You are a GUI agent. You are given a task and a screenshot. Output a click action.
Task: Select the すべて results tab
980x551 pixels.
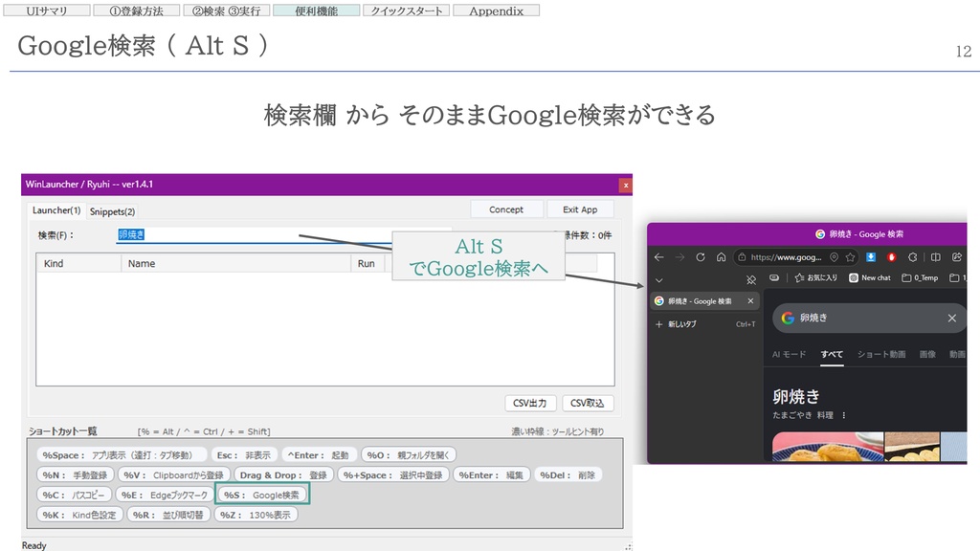[x=832, y=354]
